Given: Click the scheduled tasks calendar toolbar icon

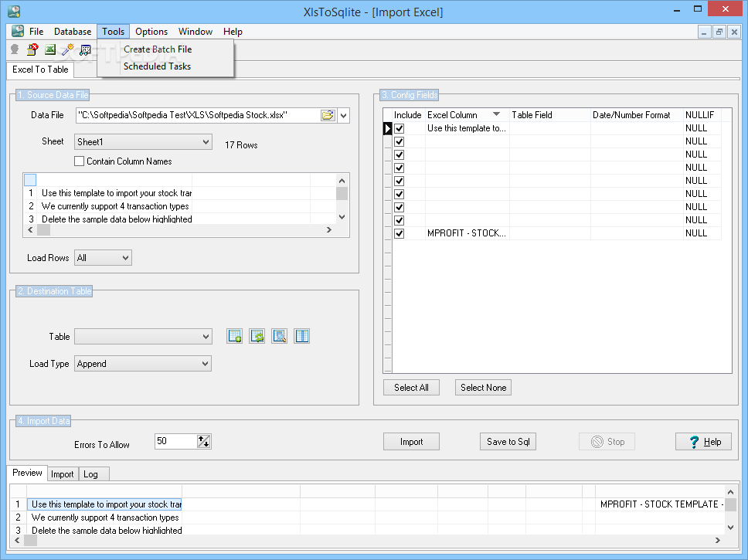Looking at the screenshot, I should click(x=86, y=49).
